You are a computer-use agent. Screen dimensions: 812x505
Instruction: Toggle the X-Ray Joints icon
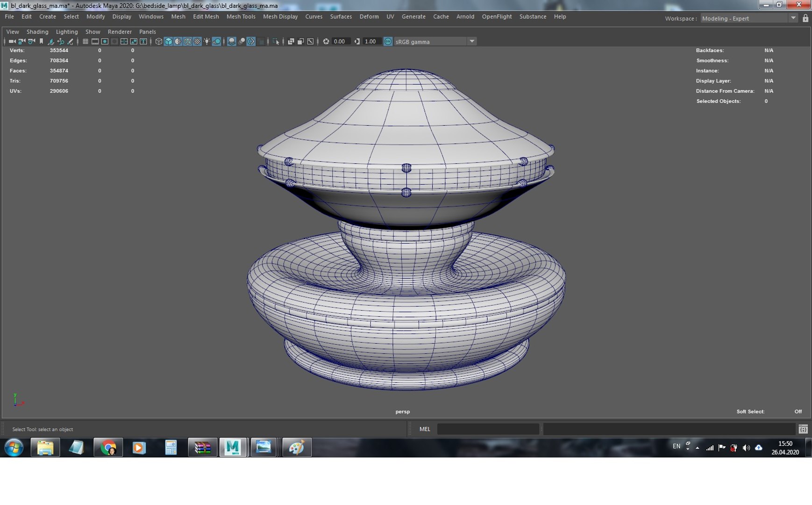(x=310, y=42)
